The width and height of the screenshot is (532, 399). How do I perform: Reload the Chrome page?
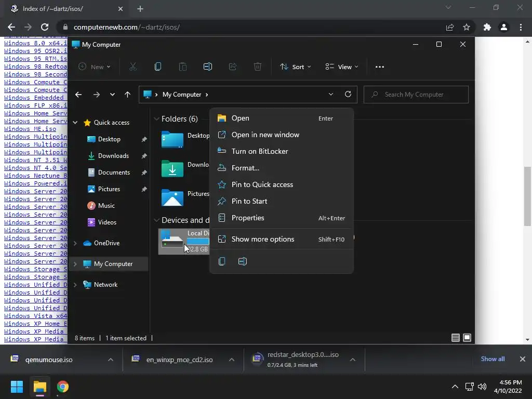(x=45, y=27)
